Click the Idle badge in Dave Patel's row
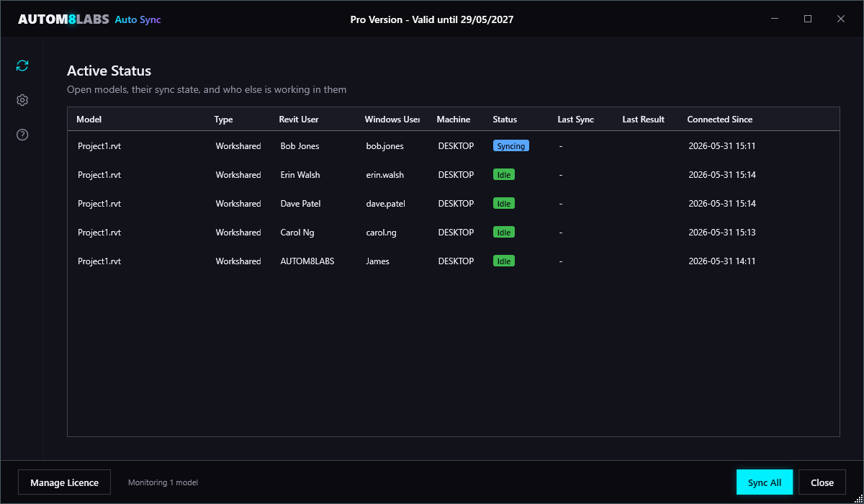Image resolution: width=864 pixels, height=504 pixels. click(x=504, y=203)
